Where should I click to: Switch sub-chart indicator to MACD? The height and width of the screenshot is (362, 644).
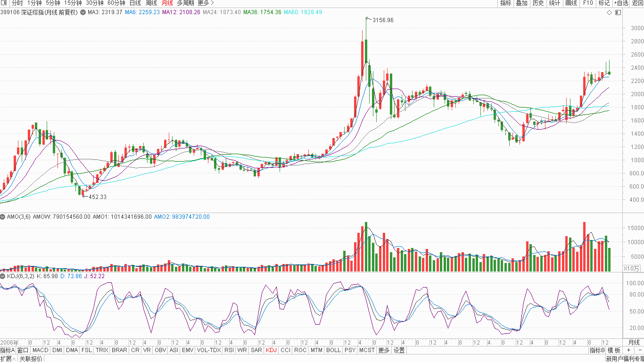[41, 350]
